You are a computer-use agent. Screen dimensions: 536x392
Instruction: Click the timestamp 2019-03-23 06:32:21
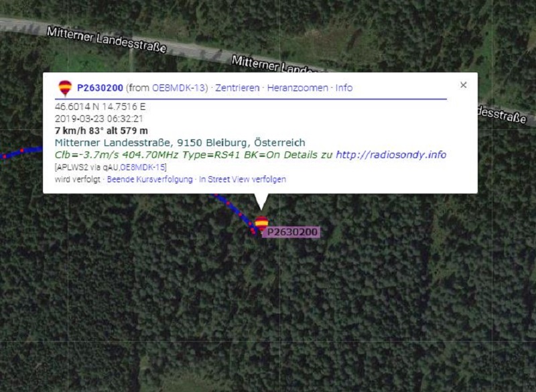tap(98, 119)
